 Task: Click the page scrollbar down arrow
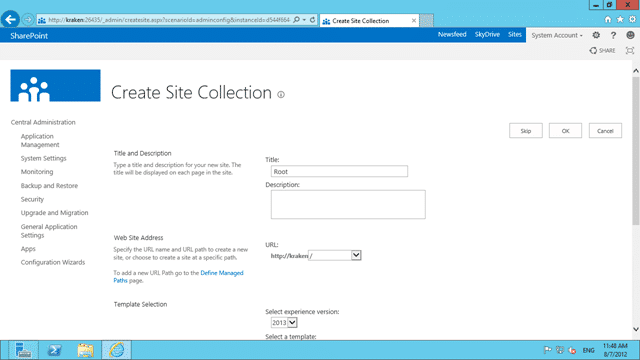(x=636, y=329)
